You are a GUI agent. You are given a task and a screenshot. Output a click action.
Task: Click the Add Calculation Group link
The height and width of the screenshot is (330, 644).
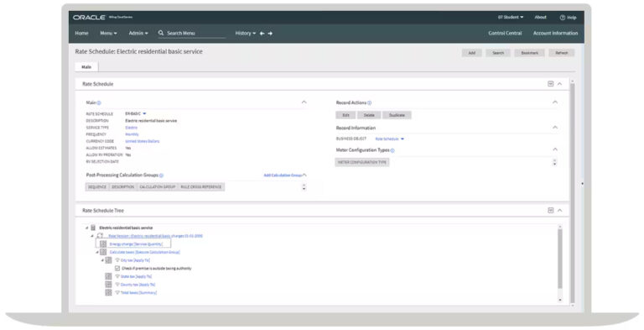(x=283, y=175)
